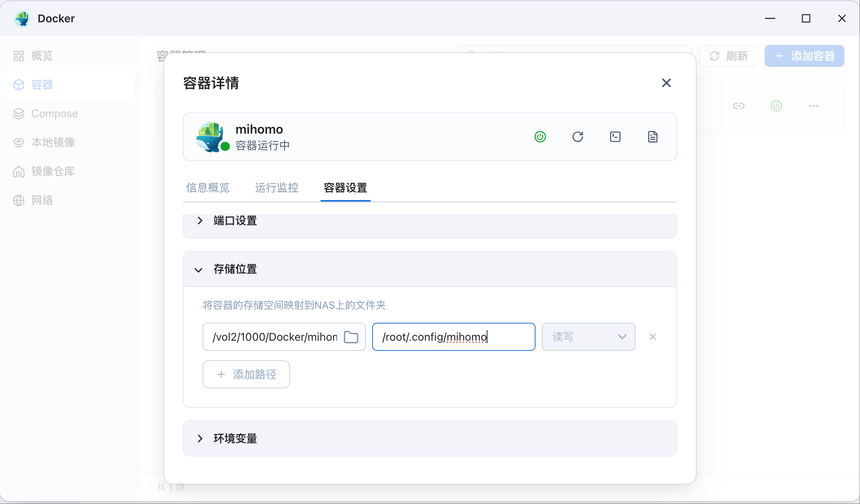860x504 pixels.
Task: Close the container details dialog
Action: tap(666, 83)
